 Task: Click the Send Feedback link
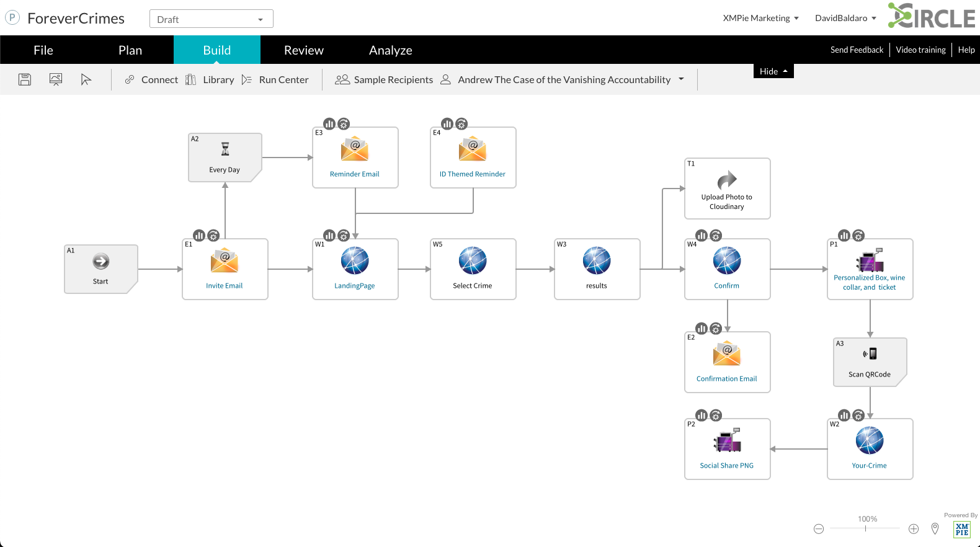click(x=857, y=50)
